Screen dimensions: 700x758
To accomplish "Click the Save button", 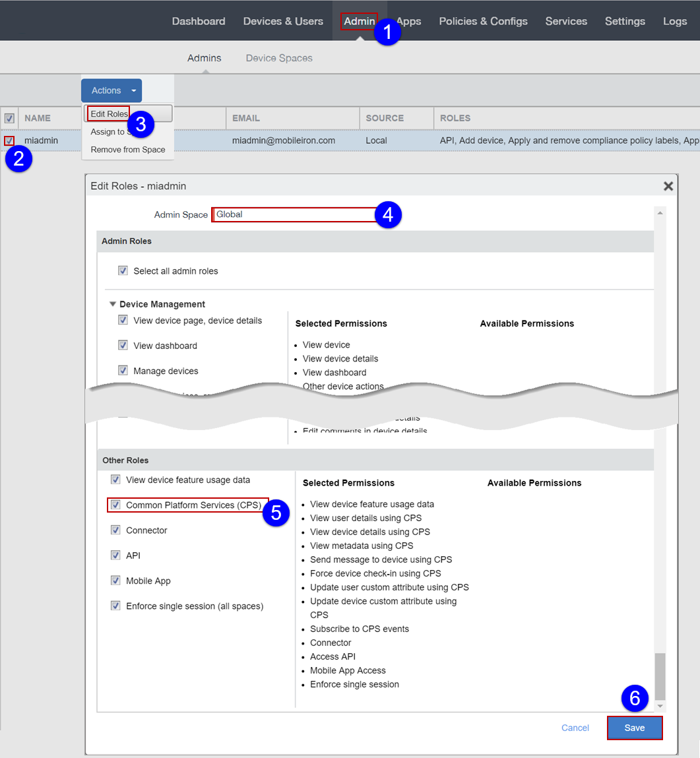I will point(634,728).
